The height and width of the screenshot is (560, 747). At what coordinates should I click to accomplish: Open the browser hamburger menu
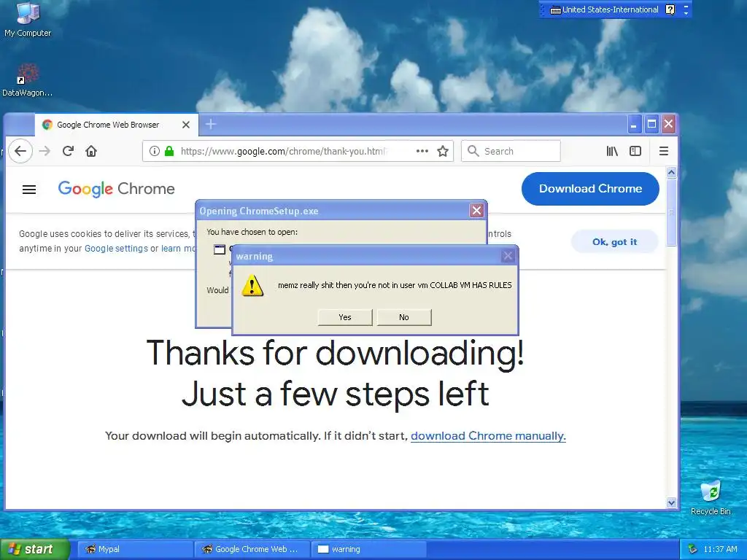[664, 151]
